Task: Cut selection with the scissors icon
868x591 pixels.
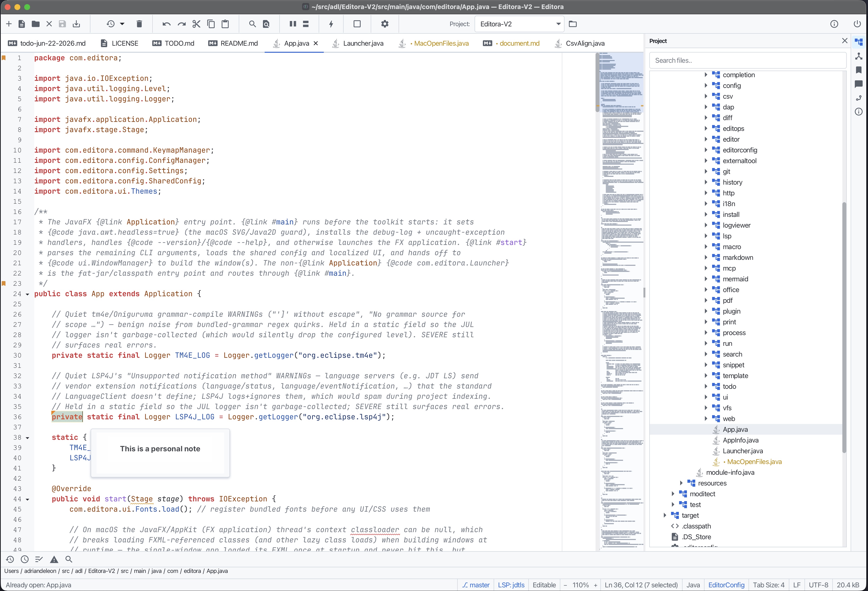Action: [196, 24]
